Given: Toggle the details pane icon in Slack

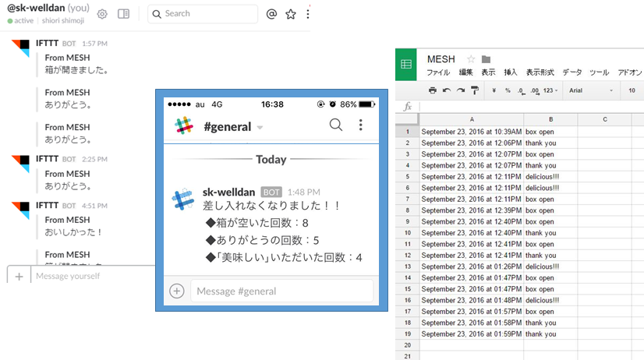Looking at the screenshot, I should tap(123, 14).
